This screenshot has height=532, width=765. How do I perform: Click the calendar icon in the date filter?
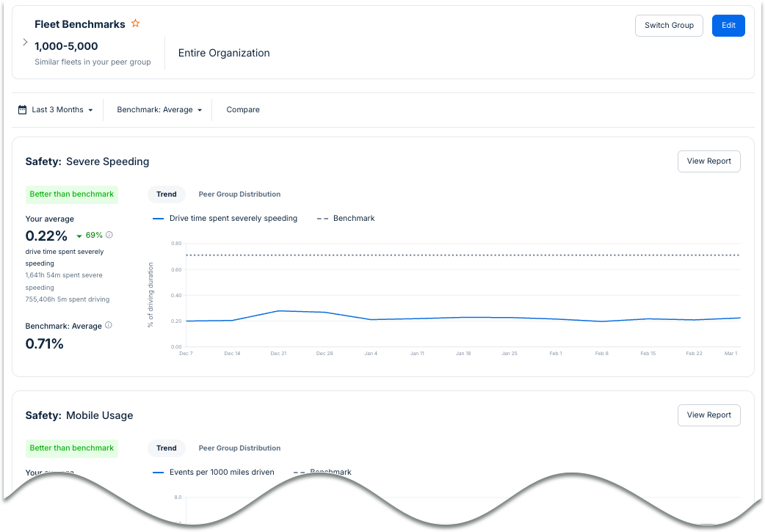(x=21, y=109)
